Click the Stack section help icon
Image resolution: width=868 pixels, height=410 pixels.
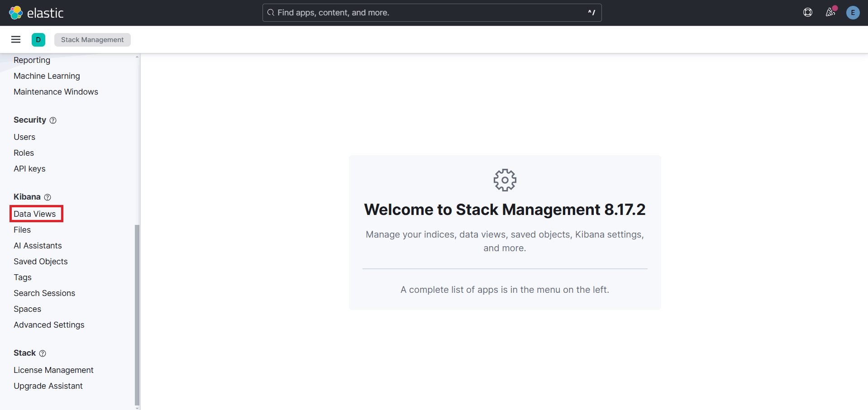pos(43,353)
